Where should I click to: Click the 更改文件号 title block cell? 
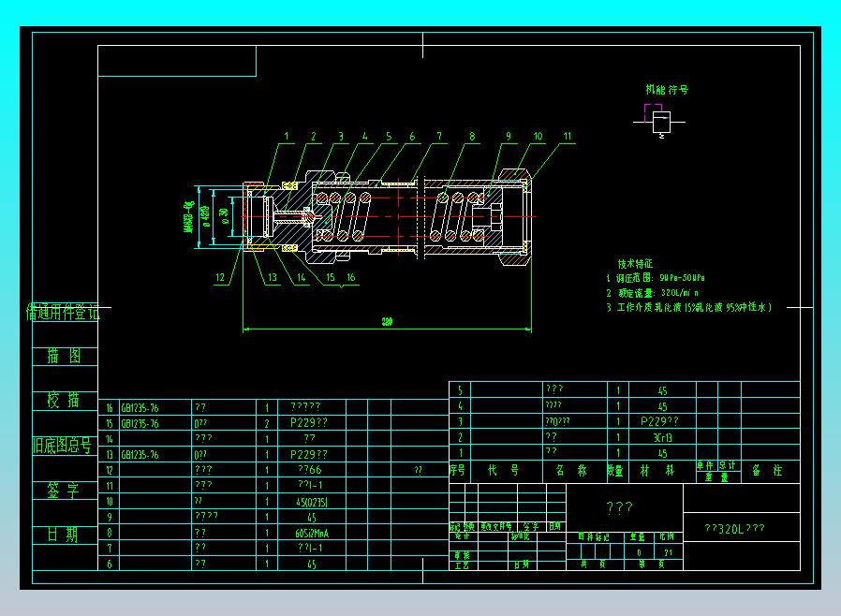496,527
